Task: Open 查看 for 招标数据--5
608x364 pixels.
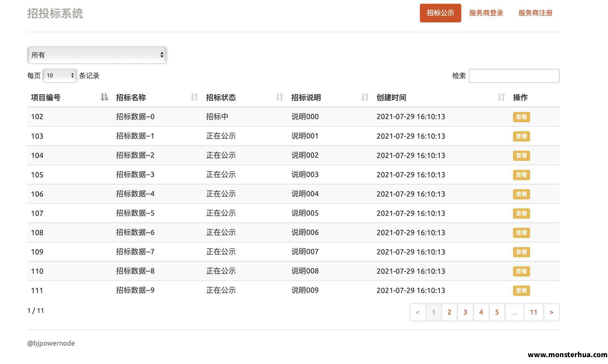Action: click(521, 213)
